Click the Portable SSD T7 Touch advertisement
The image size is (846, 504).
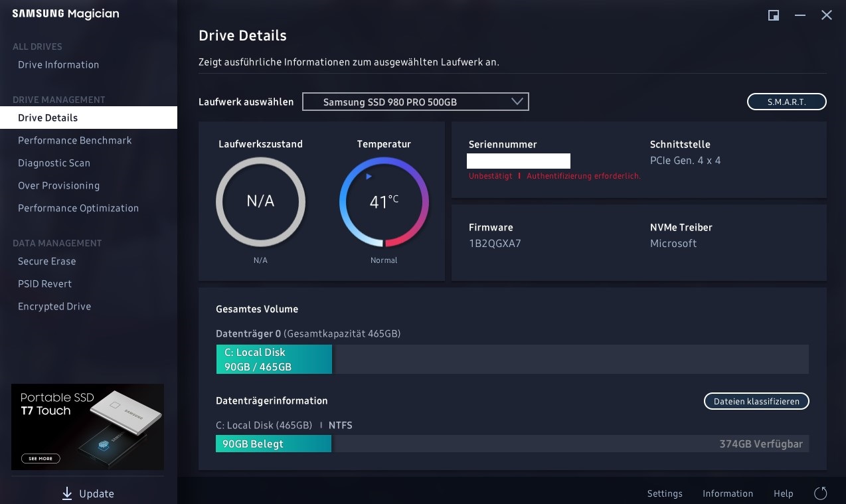point(88,426)
